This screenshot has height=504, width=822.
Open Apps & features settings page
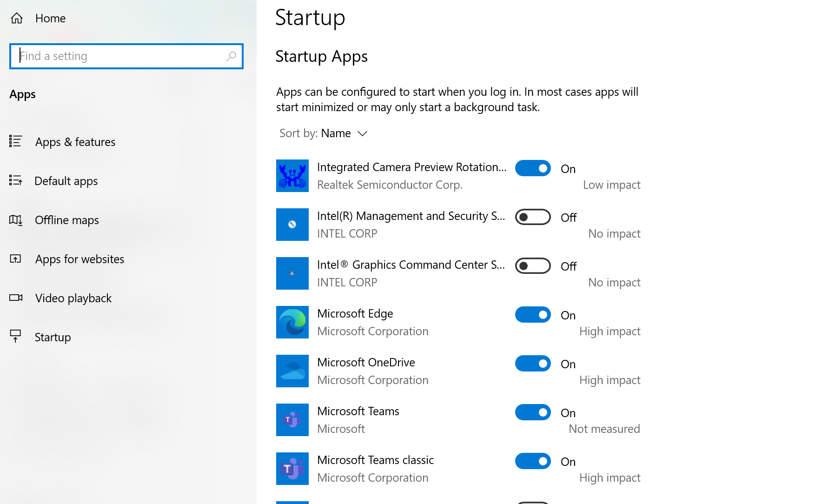point(75,142)
